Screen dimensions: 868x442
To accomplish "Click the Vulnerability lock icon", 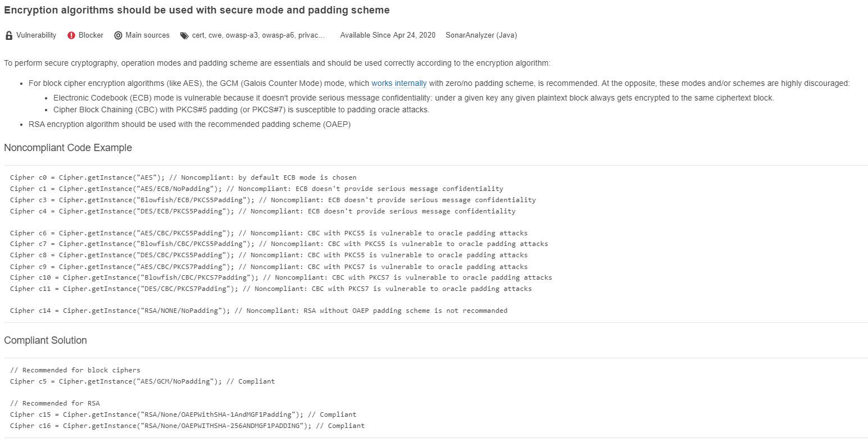I will pos(9,35).
